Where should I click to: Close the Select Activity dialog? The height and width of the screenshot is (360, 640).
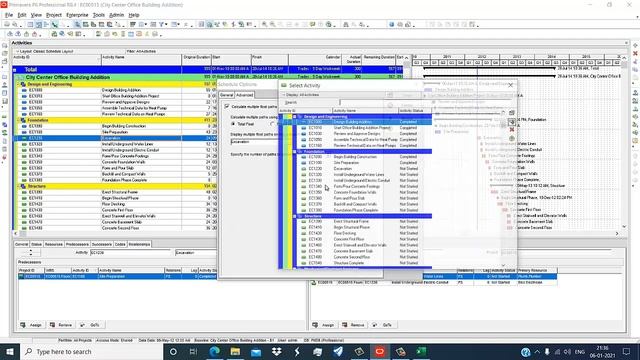(x=510, y=85)
